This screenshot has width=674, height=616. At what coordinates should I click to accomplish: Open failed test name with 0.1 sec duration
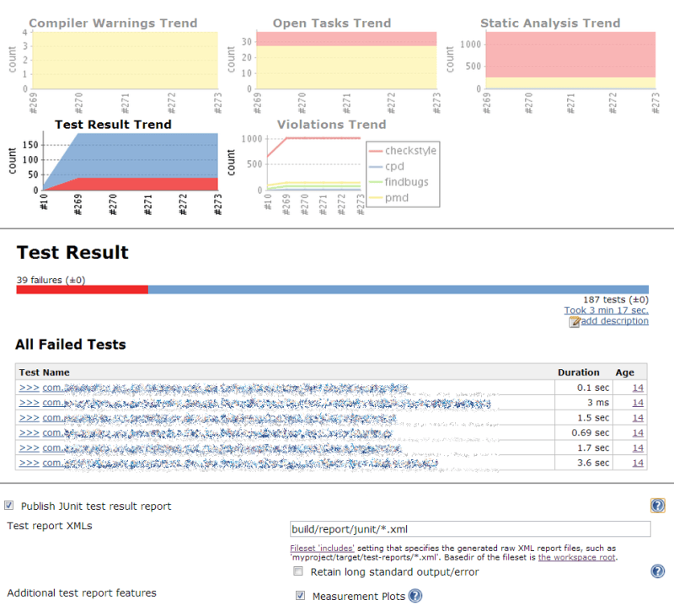[x=225, y=388]
